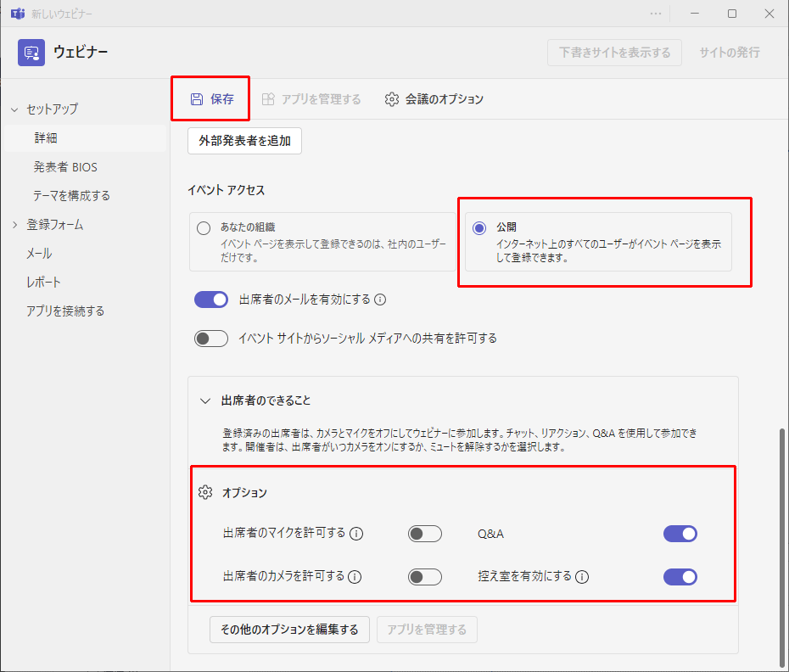The height and width of the screenshot is (672, 789).
Task: Click info icon next to 出席者のメールを有効にする
Action: pyautogui.click(x=380, y=300)
